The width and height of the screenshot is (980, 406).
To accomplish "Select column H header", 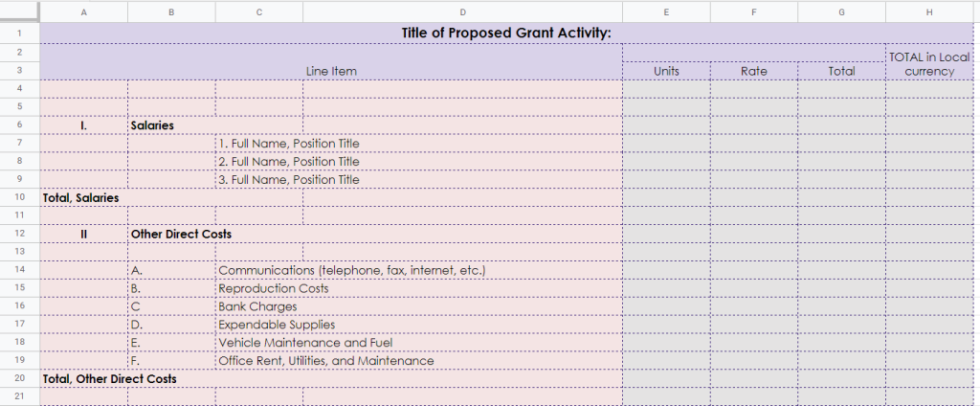I will [x=929, y=11].
